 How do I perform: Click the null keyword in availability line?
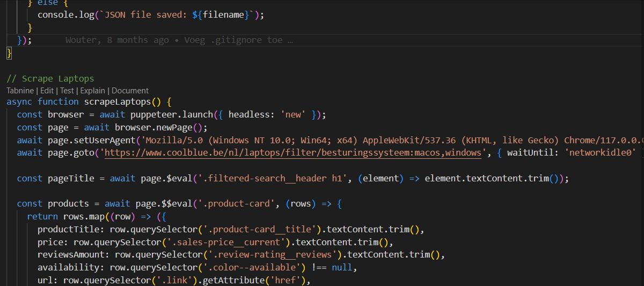pyautogui.click(x=342, y=267)
